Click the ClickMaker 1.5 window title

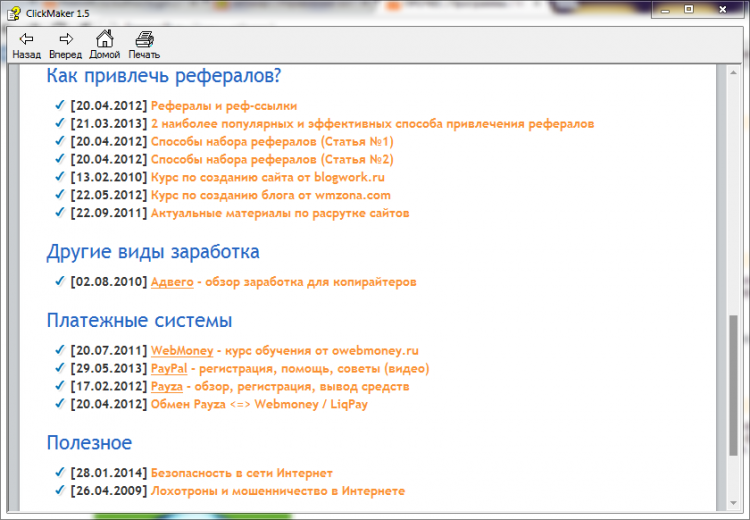pos(57,13)
